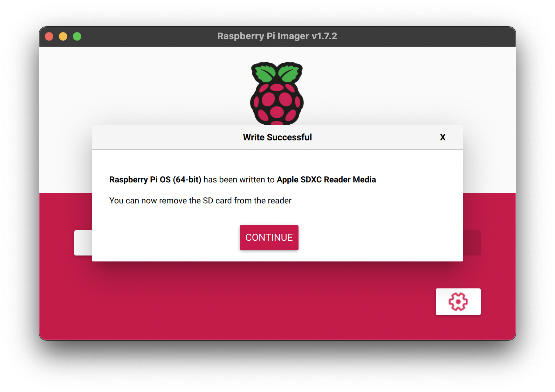Click the "has been written to" text

click(x=239, y=180)
